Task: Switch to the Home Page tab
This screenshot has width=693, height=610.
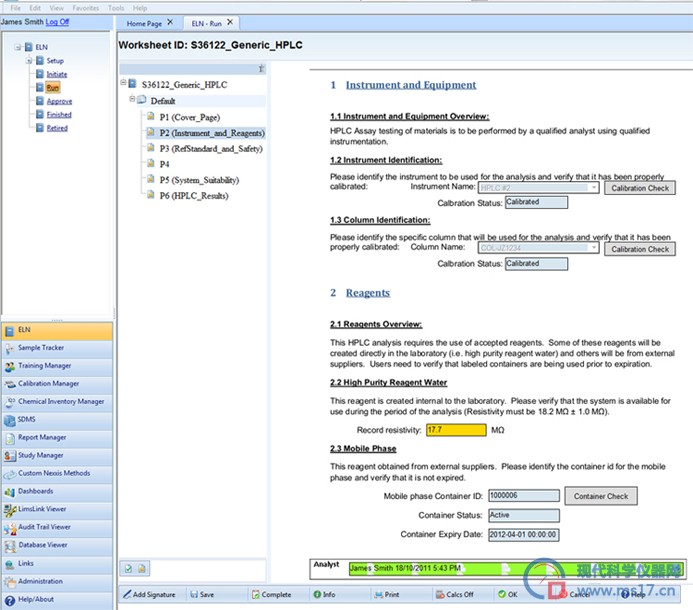Action: 144,23
